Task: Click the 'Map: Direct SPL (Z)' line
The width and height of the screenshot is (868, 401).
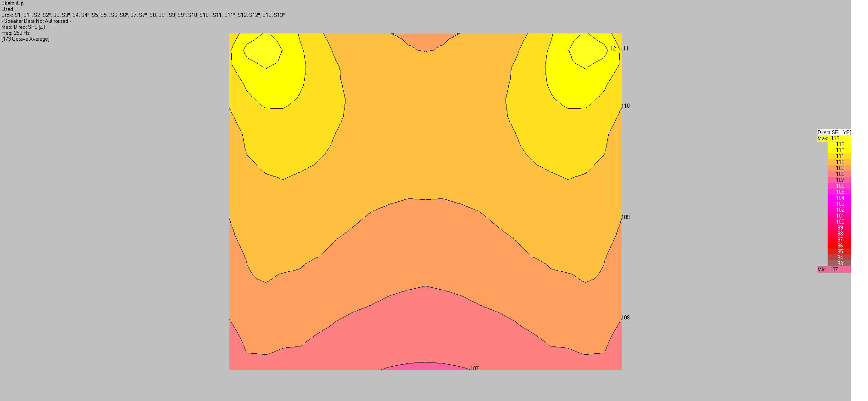Action: 23,27
